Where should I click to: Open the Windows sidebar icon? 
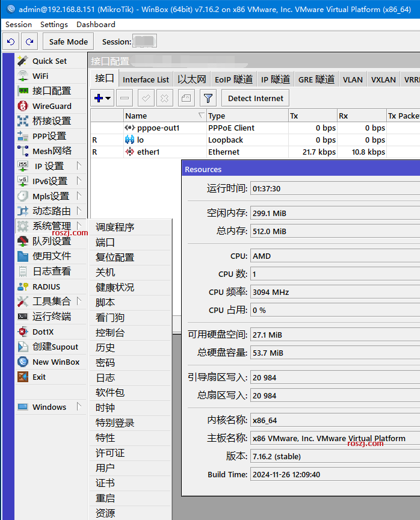click(x=22, y=407)
